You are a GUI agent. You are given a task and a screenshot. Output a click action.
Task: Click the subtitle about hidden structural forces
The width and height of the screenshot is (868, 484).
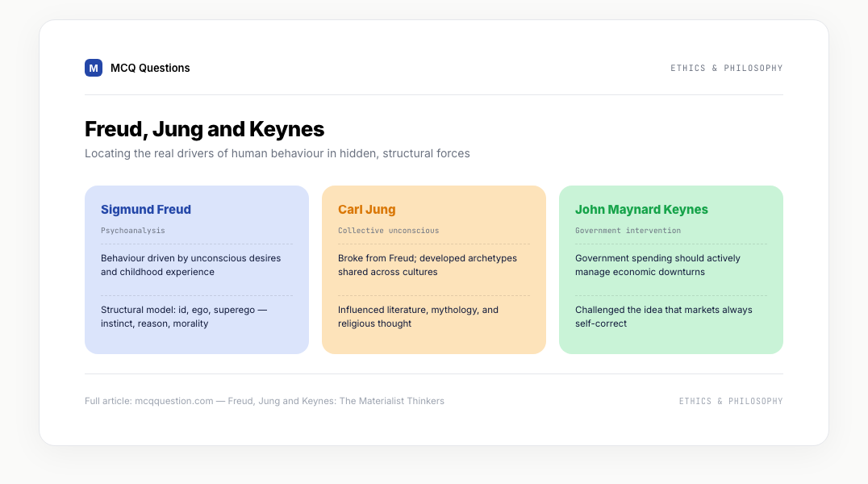pyautogui.click(x=278, y=153)
